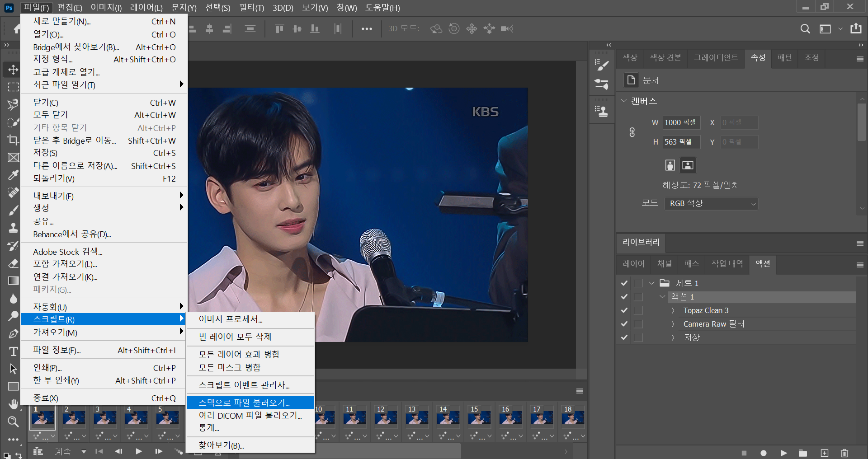Select the Eyedropper tool

[13, 175]
